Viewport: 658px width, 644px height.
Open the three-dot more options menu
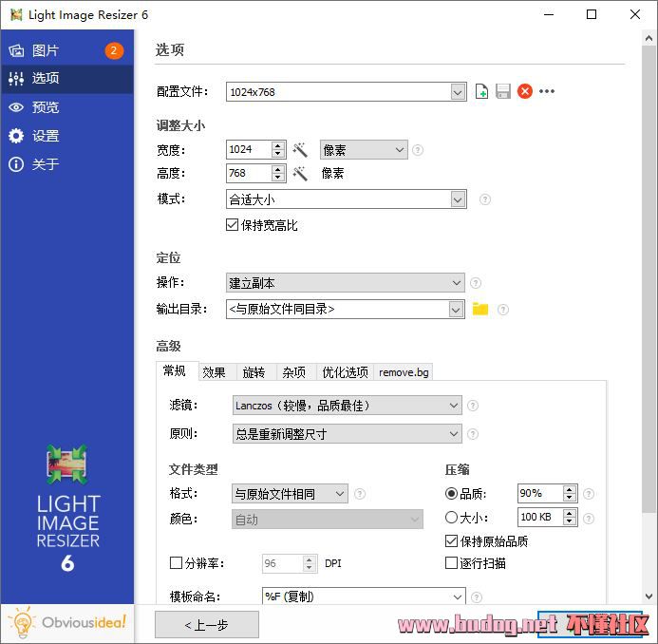(x=547, y=92)
